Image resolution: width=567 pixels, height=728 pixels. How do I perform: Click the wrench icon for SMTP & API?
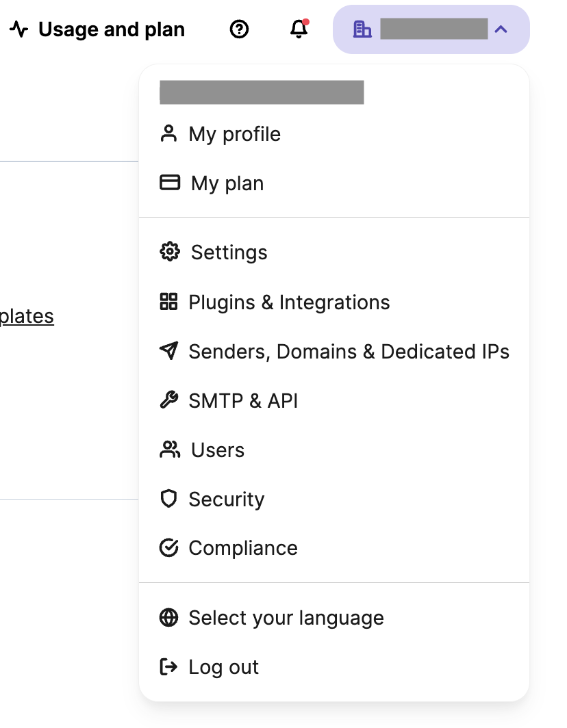coord(168,400)
